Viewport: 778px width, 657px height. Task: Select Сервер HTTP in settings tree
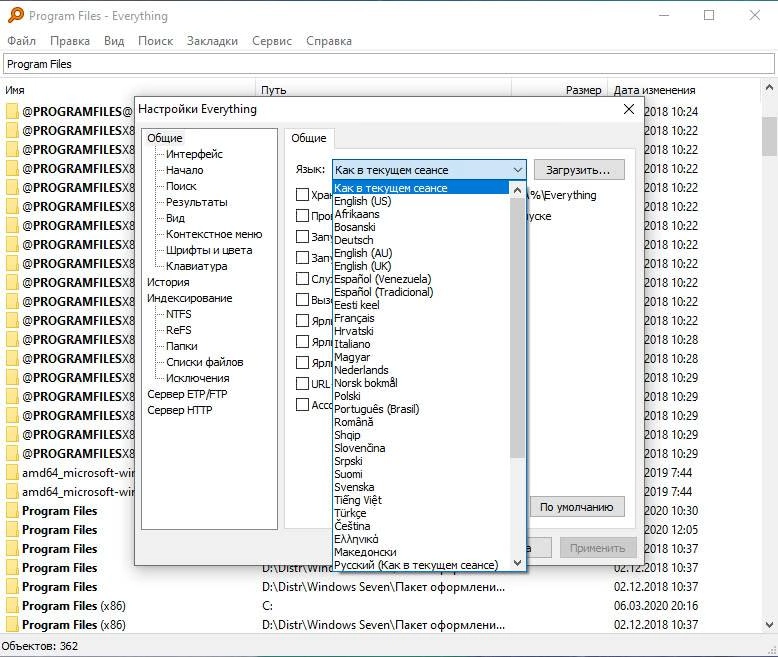180,410
